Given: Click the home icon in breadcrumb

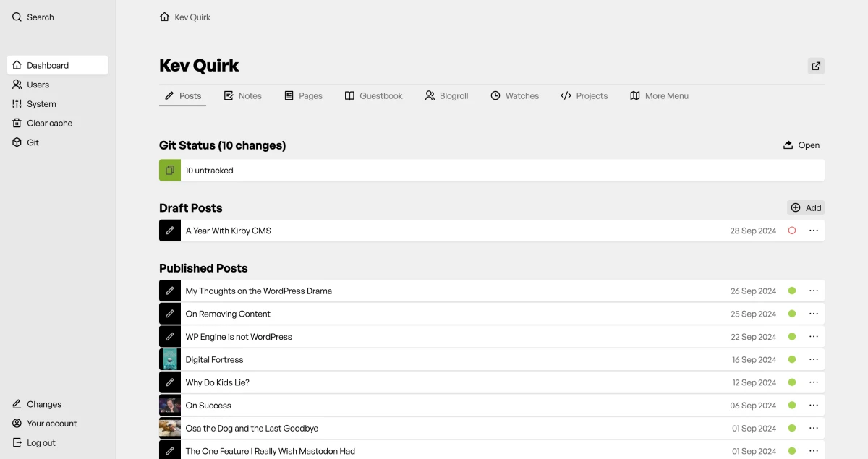Looking at the screenshot, I should pos(165,17).
